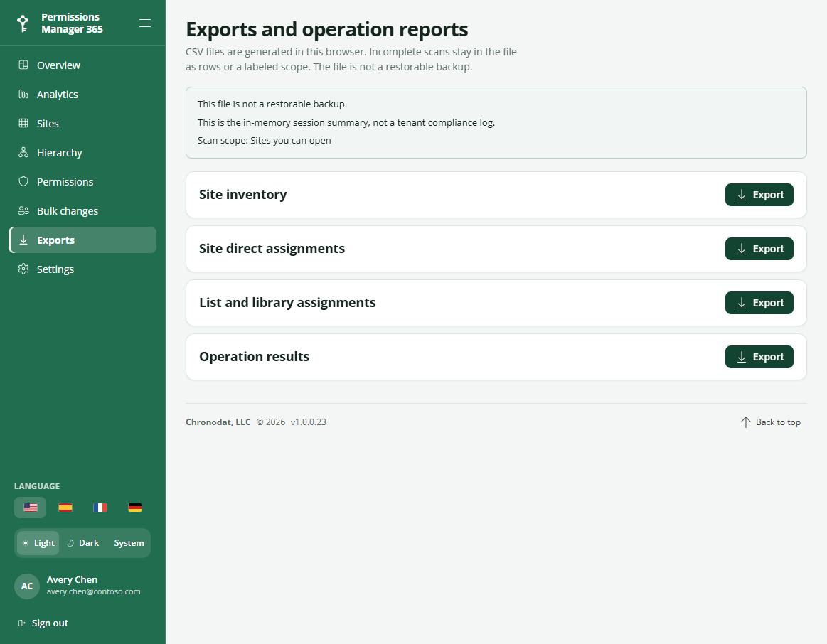Viewport: 827px width, 644px height.
Task: Click the Site inventory card title
Action: point(242,195)
